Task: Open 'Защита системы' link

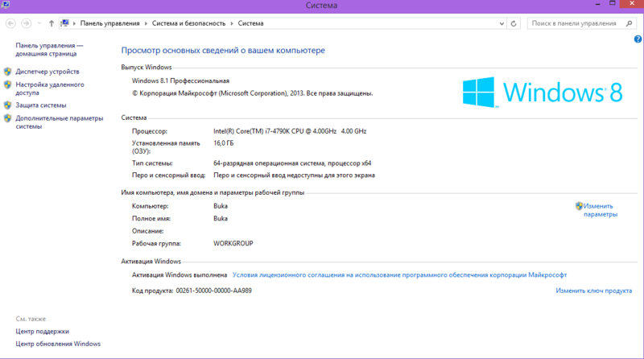Action: [x=41, y=105]
